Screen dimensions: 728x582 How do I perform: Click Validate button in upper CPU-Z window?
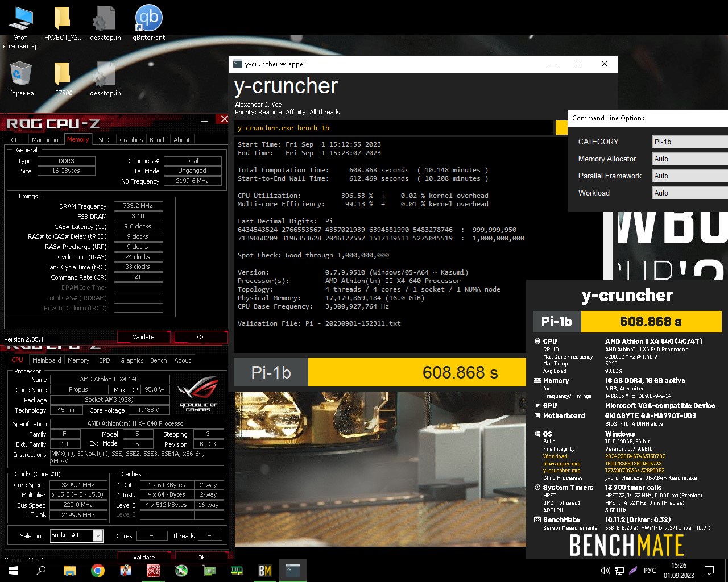[x=143, y=337]
